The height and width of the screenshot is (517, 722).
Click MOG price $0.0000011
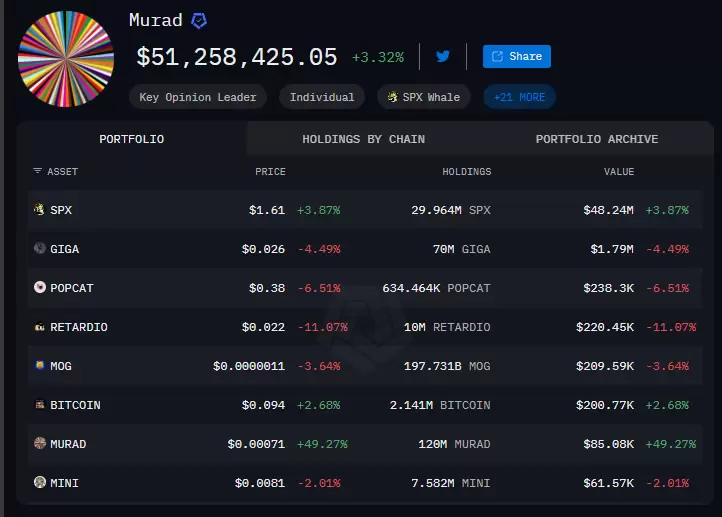[249, 366]
